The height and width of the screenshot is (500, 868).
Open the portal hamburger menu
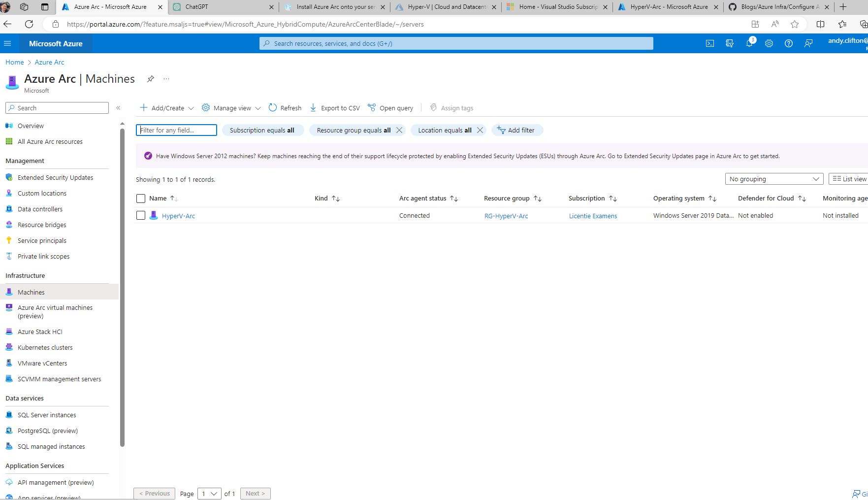[x=7, y=43]
